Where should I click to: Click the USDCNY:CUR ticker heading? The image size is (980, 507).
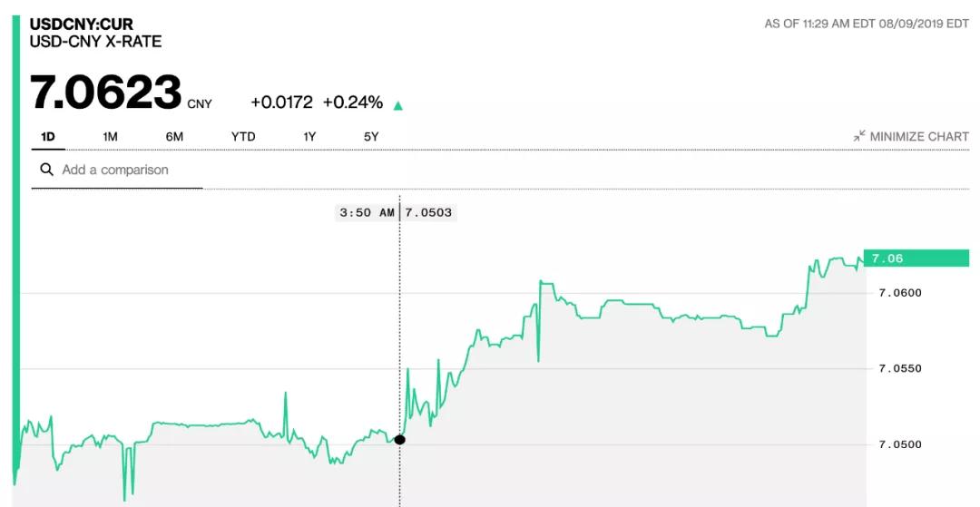click(x=82, y=24)
